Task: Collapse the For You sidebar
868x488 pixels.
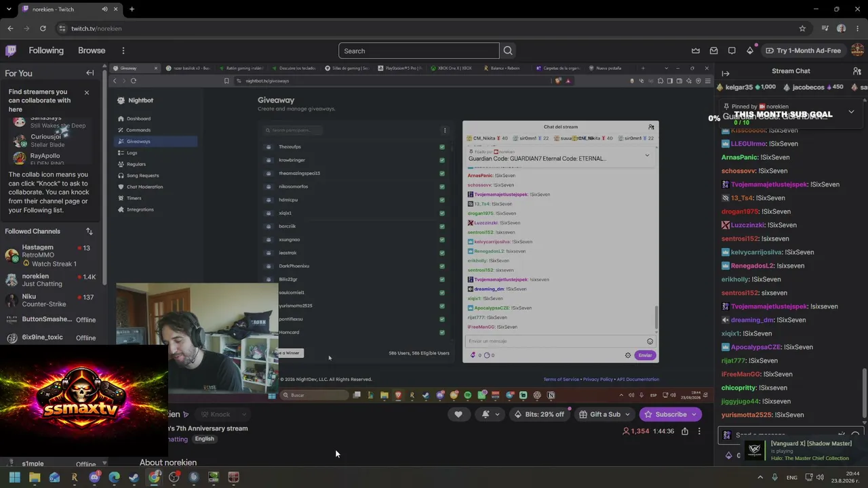Action: tap(90, 73)
